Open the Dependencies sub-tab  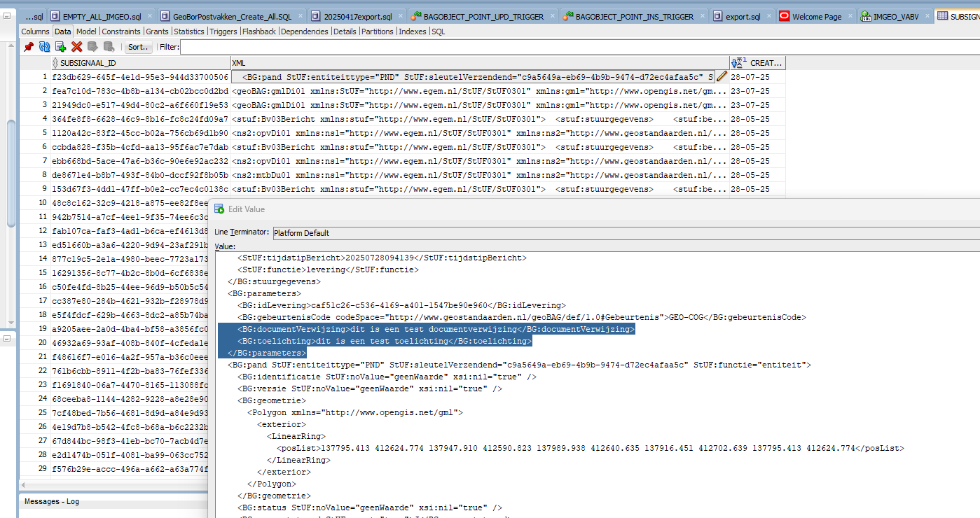pos(305,31)
